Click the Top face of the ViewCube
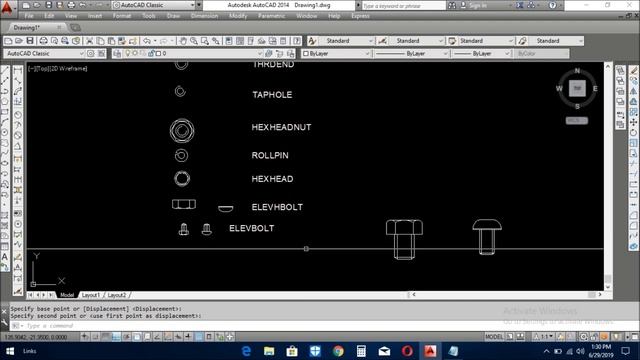This screenshot has width=640, height=360. pyautogui.click(x=577, y=89)
